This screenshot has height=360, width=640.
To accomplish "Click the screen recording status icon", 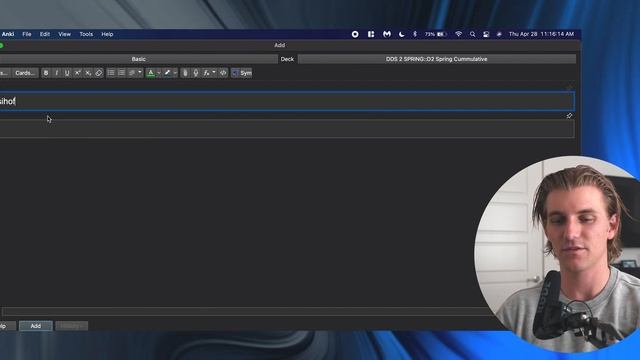I will [x=355, y=34].
